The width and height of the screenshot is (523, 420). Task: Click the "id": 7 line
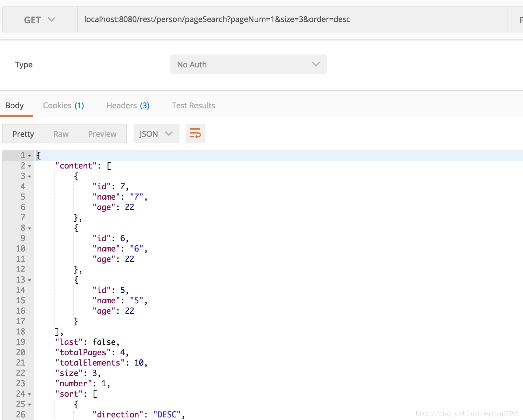pyautogui.click(x=110, y=186)
